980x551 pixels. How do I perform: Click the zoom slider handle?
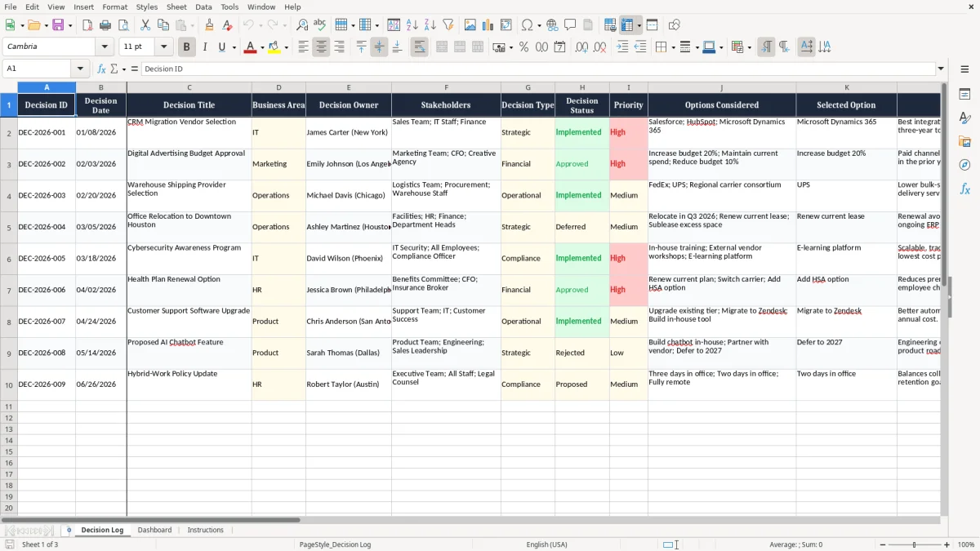915,544
